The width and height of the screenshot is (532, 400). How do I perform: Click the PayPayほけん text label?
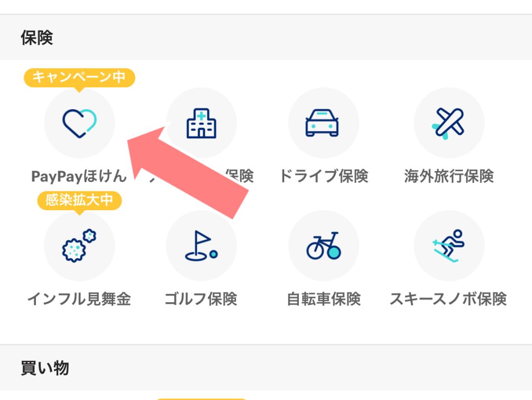click(x=79, y=176)
